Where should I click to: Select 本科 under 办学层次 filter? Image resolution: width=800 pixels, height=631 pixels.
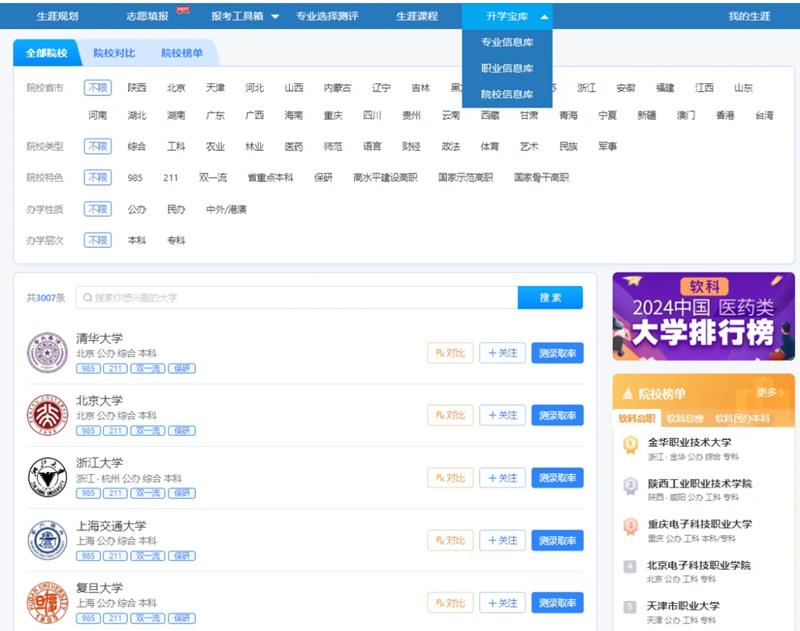[137, 241]
